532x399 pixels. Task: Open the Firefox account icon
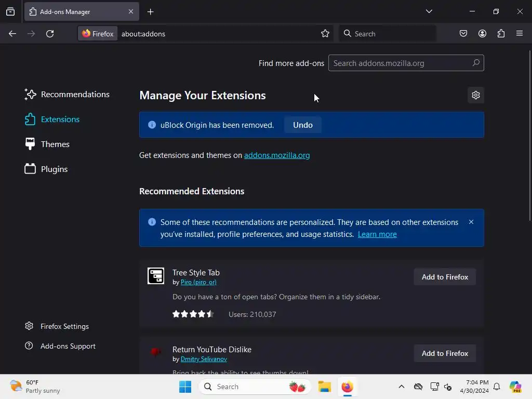point(482,34)
